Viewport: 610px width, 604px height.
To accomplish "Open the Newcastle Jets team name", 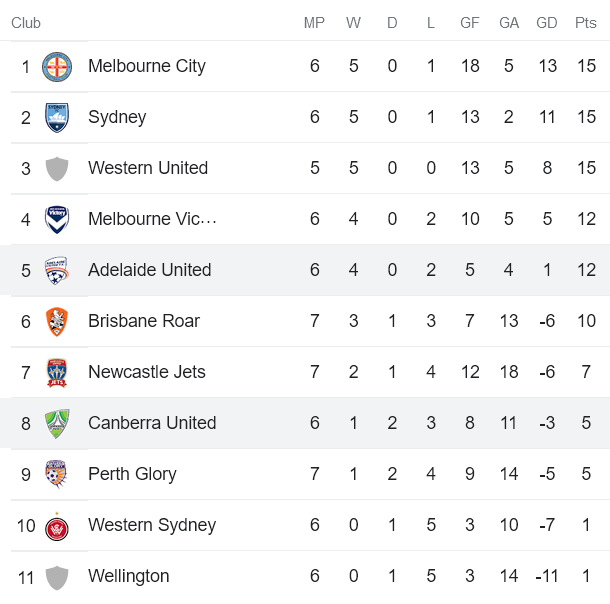I will 147,372.
